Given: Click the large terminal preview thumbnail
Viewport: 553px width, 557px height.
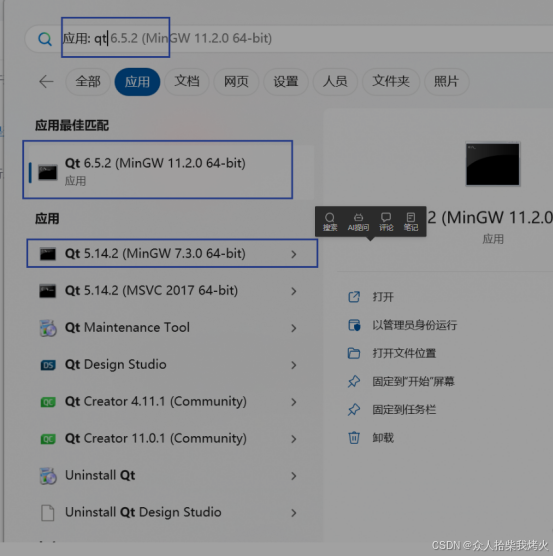Looking at the screenshot, I should [493, 164].
